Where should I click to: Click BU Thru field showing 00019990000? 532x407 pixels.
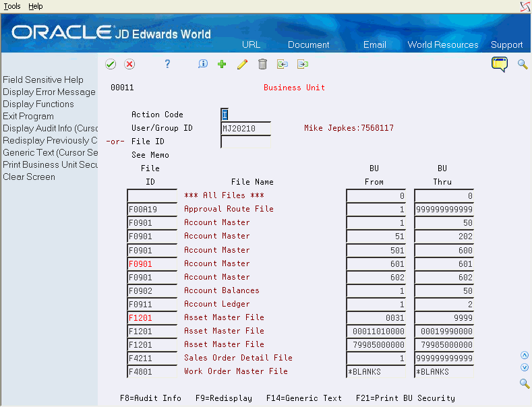tap(444, 332)
